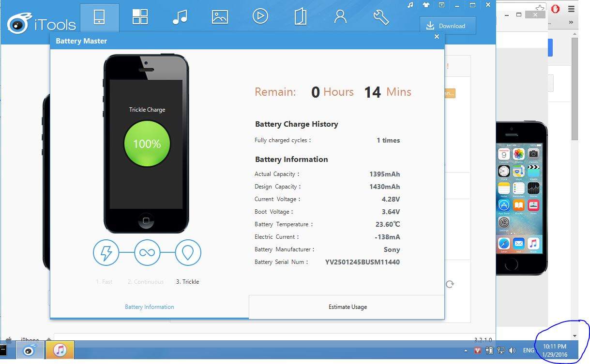Click the iTools logo
The width and height of the screenshot is (590, 364).
tap(42, 23)
